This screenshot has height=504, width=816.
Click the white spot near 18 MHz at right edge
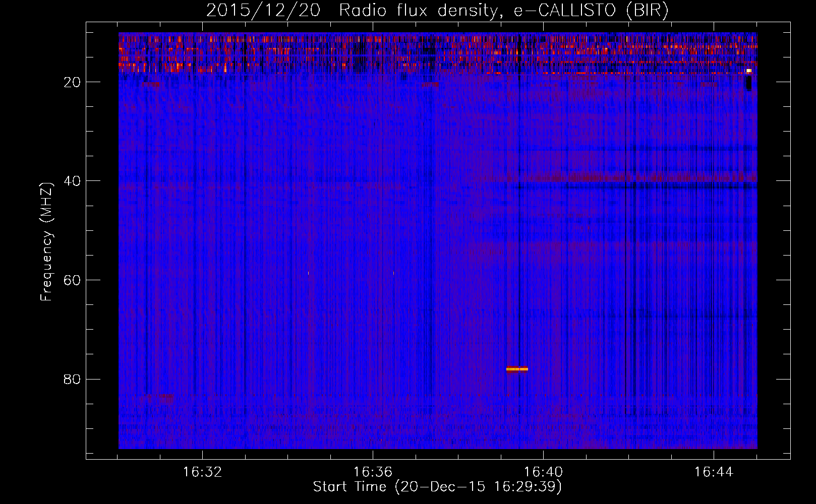tap(749, 71)
